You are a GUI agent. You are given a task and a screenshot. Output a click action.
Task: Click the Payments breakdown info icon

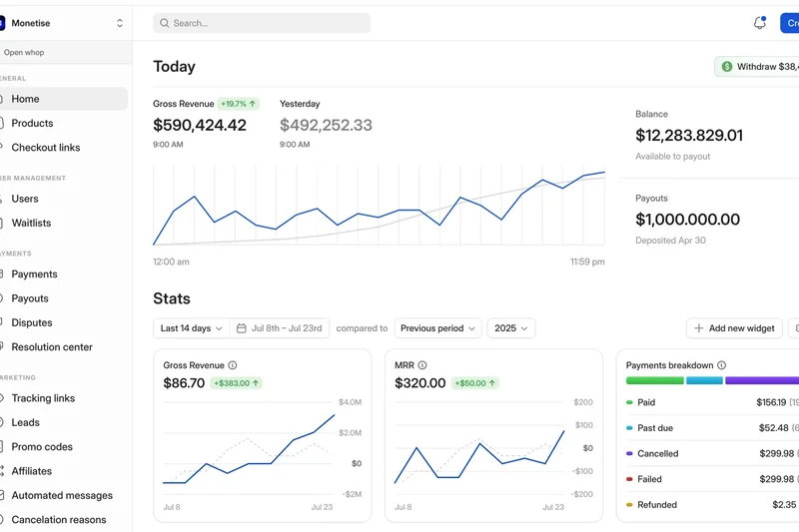(721, 365)
